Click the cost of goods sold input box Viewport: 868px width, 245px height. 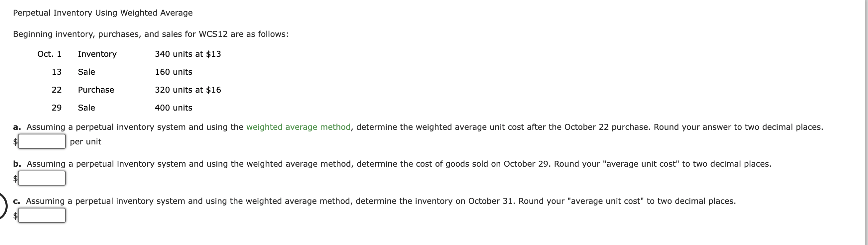[x=42, y=178]
